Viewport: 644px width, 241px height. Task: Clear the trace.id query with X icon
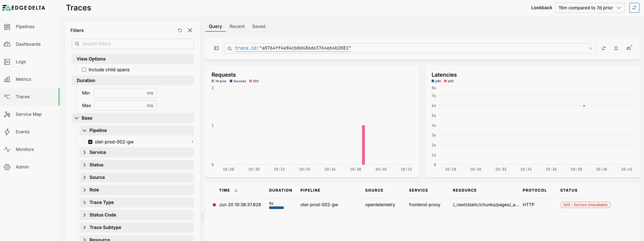click(590, 49)
